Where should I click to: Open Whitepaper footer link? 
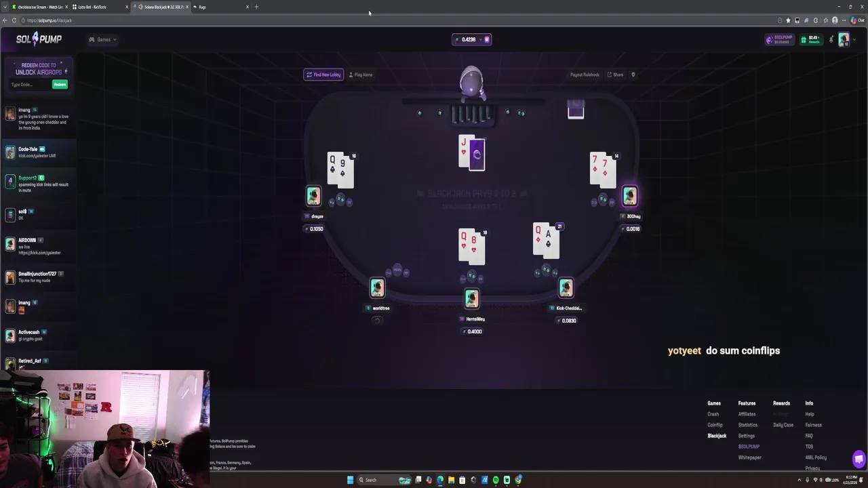click(749, 457)
